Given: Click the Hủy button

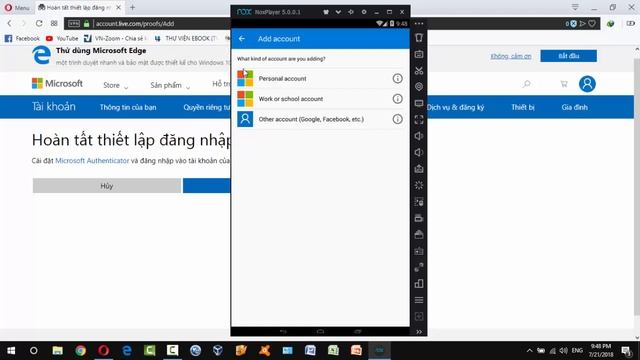Looking at the screenshot, I should pos(107,186).
